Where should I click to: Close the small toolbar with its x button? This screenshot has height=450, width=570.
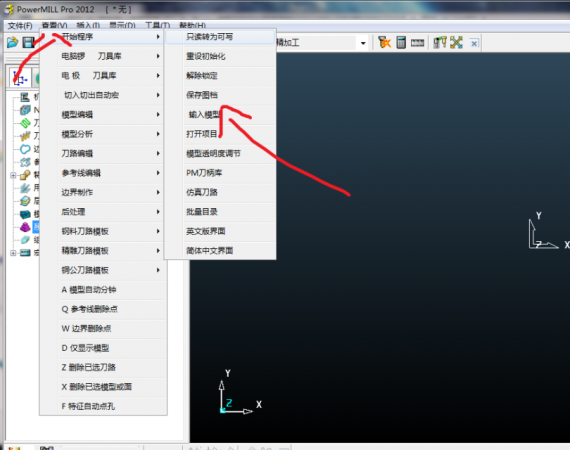click(x=474, y=44)
